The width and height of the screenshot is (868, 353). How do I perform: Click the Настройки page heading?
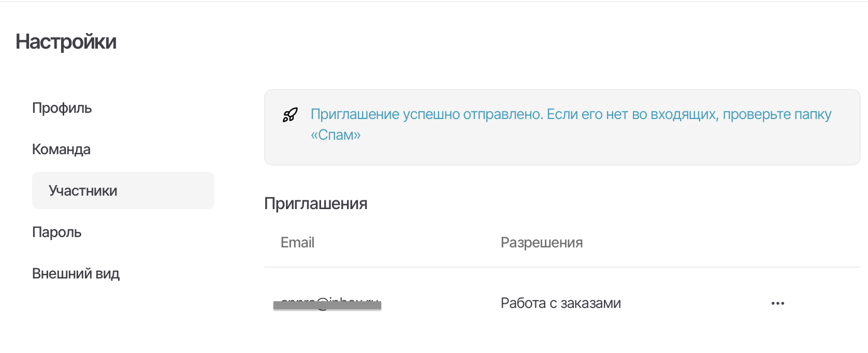point(66,42)
